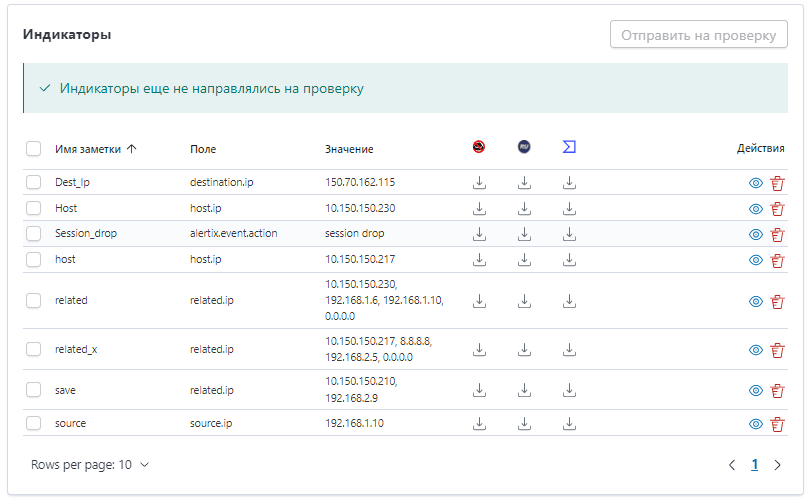The width and height of the screenshot is (812, 502).
Task: Go to previous page with left chevron
Action: click(x=732, y=465)
